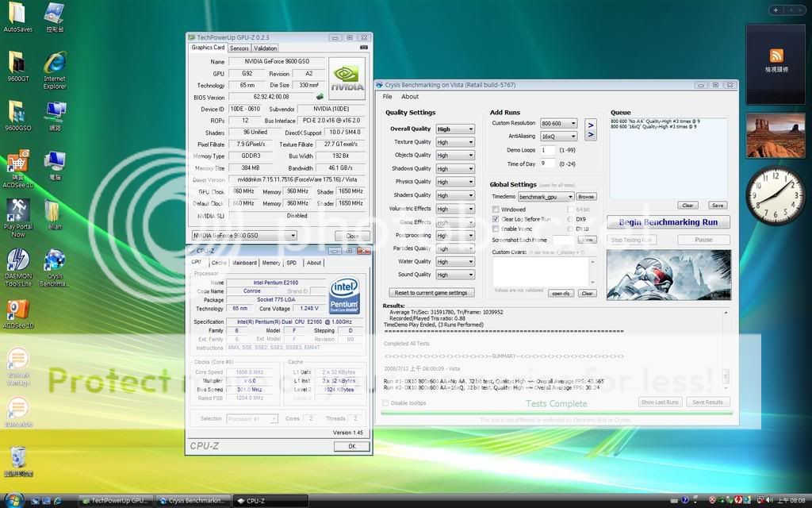The image size is (812, 508).
Task: Click the Windows Start orb
Action: pyautogui.click(x=13, y=500)
